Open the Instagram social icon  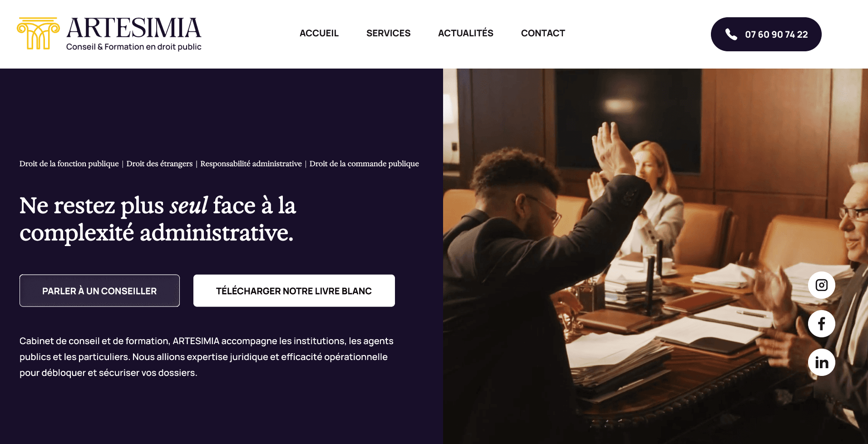[x=821, y=285]
